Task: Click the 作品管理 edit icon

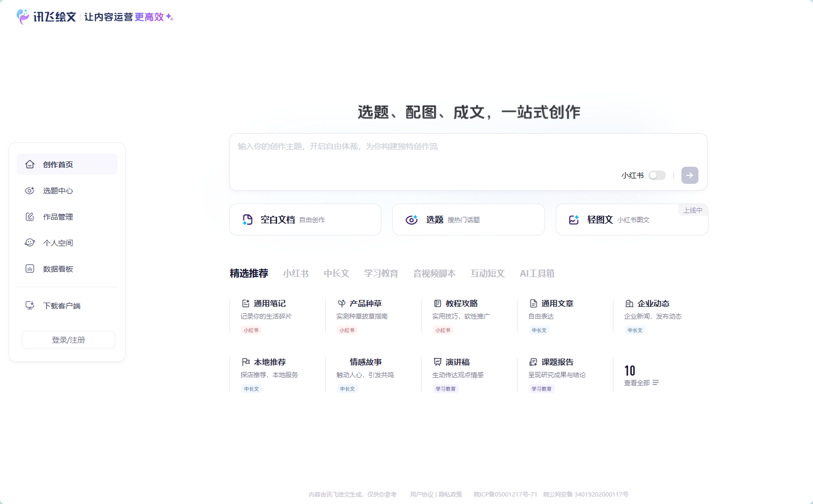Action: [x=30, y=216]
